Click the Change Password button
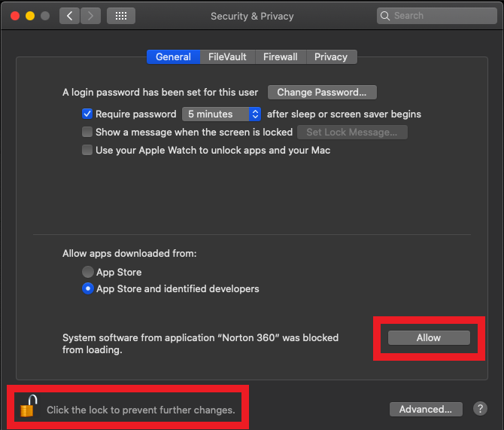Screen dimensions: 504x430 pyautogui.click(x=322, y=93)
